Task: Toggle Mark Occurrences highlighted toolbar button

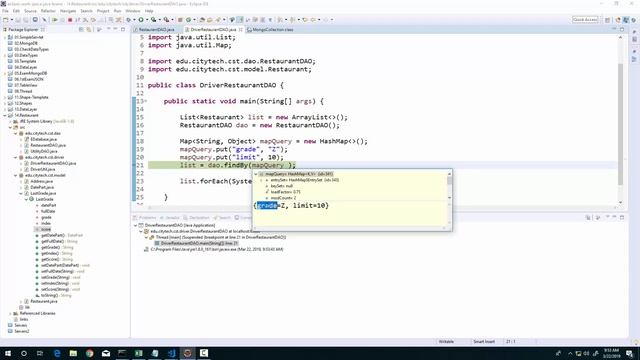Action: click(240, 20)
